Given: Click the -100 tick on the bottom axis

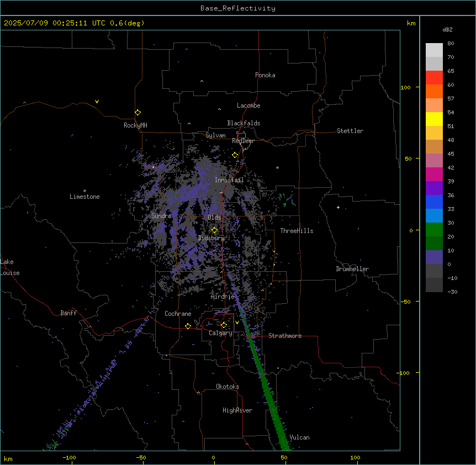Looking at the screenshot, I should (69, 457).
